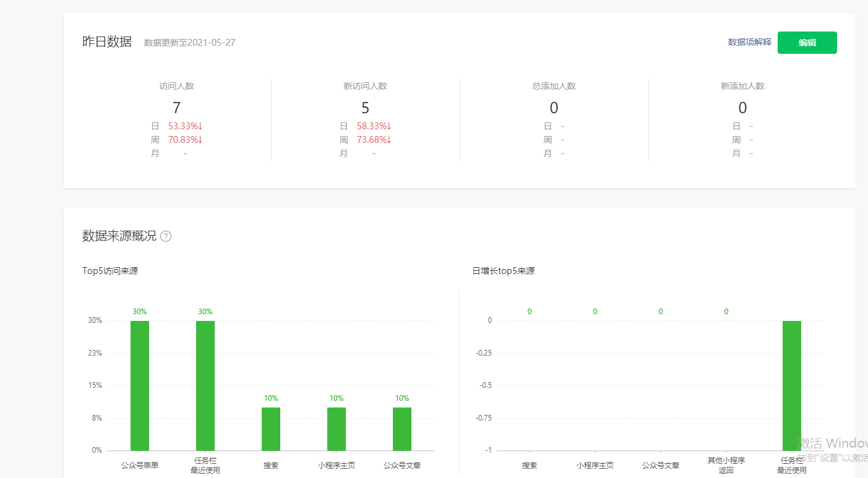Click 58.33% daily change under 新访问人数
The height and width of the screenshot is (478, 868).
[x=374, y=126]
